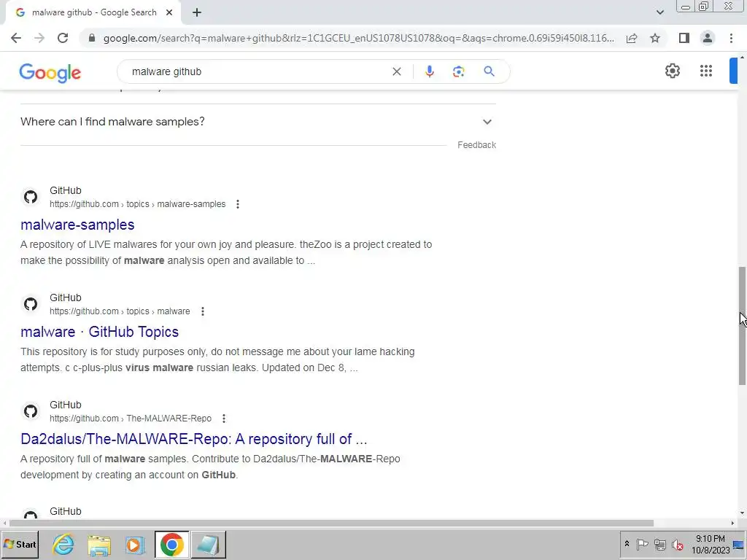Open Action Center flag icon
The height and width of the screenshot is (560, 747).
coord(642,544)
